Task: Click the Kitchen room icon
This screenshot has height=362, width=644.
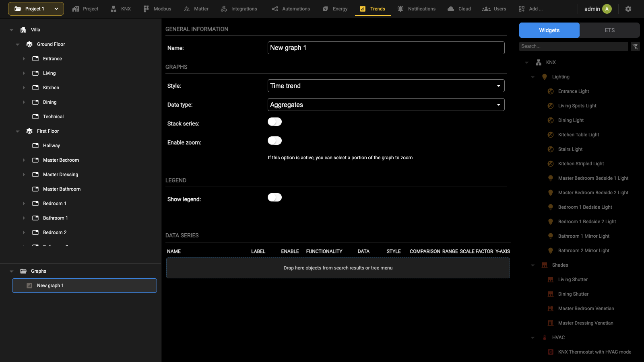Action: pos(35,88)
